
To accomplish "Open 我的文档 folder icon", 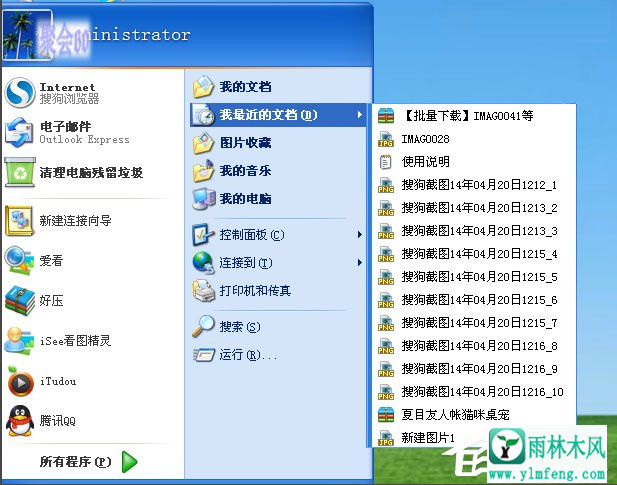I will (x=203, y=87).
